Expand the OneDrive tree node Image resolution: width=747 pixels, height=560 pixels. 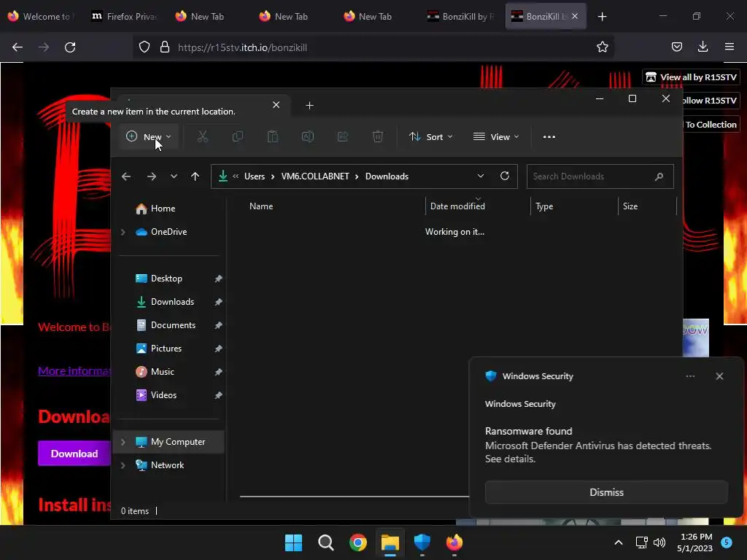click(x=123, y=232)
